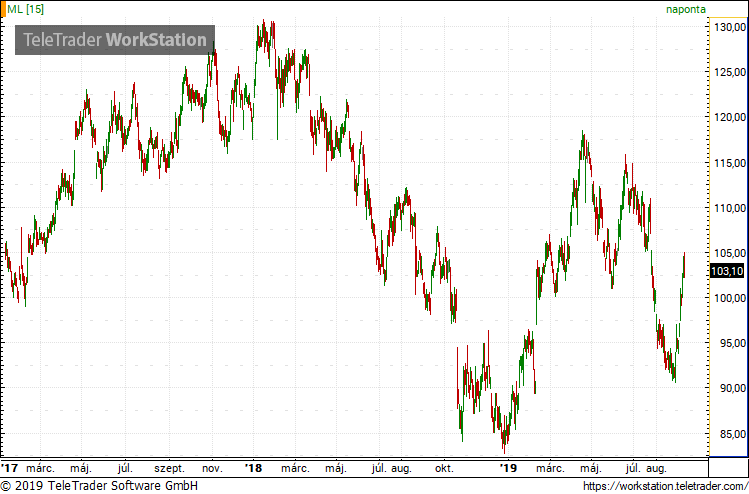Screen dimensions: 749x494
Task: Click the 115,00 price axis label
Action: pos(729,163)
